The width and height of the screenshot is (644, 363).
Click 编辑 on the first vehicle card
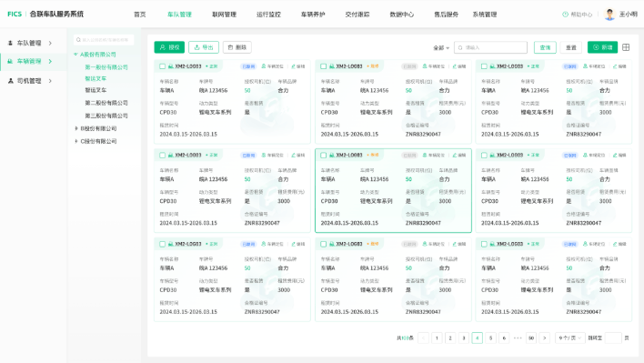pyautogui.click(x=298, y=66)
